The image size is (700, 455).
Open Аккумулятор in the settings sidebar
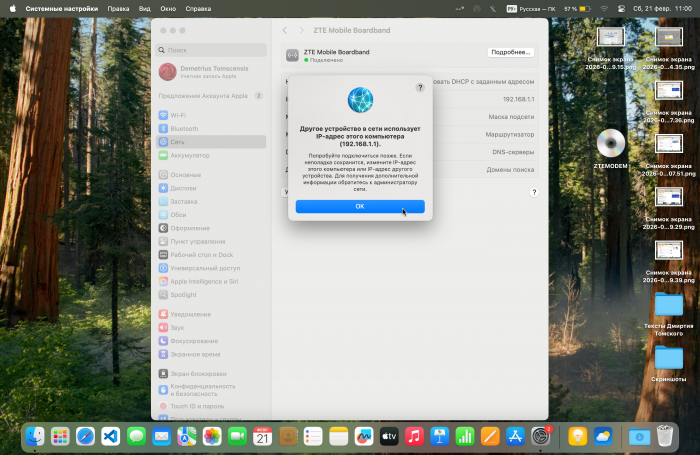(x=189, y=155)
